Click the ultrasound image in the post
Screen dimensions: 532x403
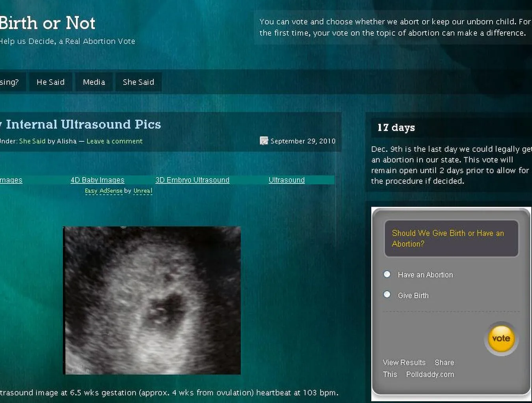pyautogui.click(x=152, y=300)
